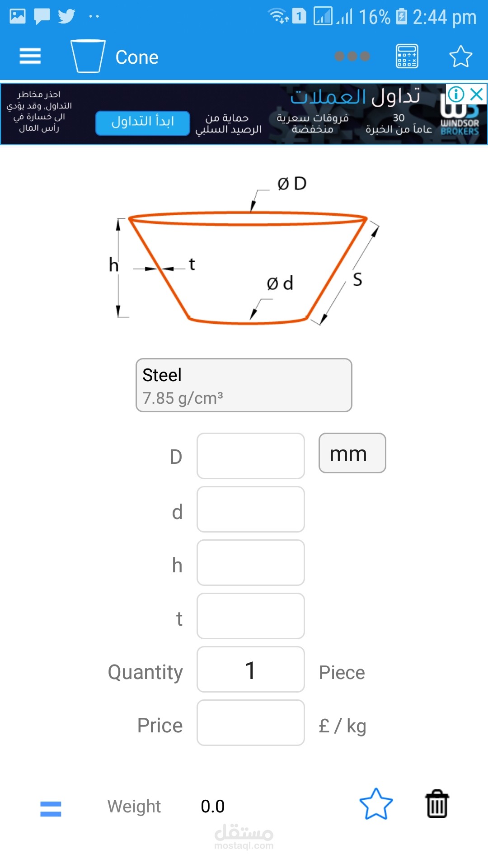The image size is (488, 868).
Task: Tap the t thickness input field
Action: [251, 616]
